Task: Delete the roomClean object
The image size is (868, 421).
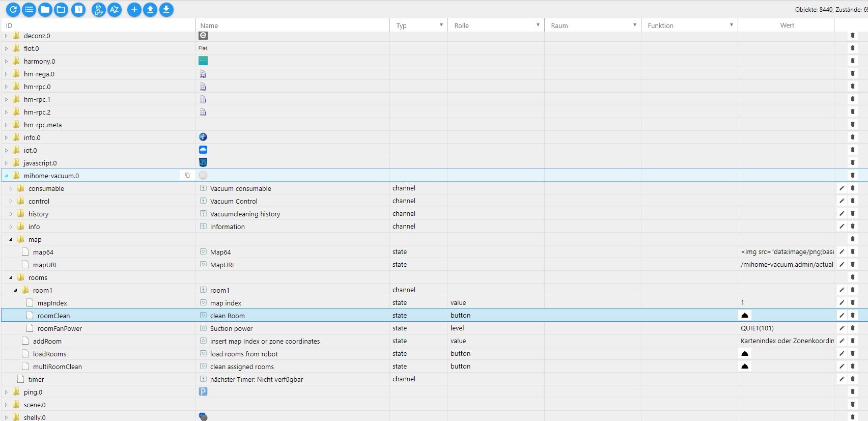Action: (853, 315)
